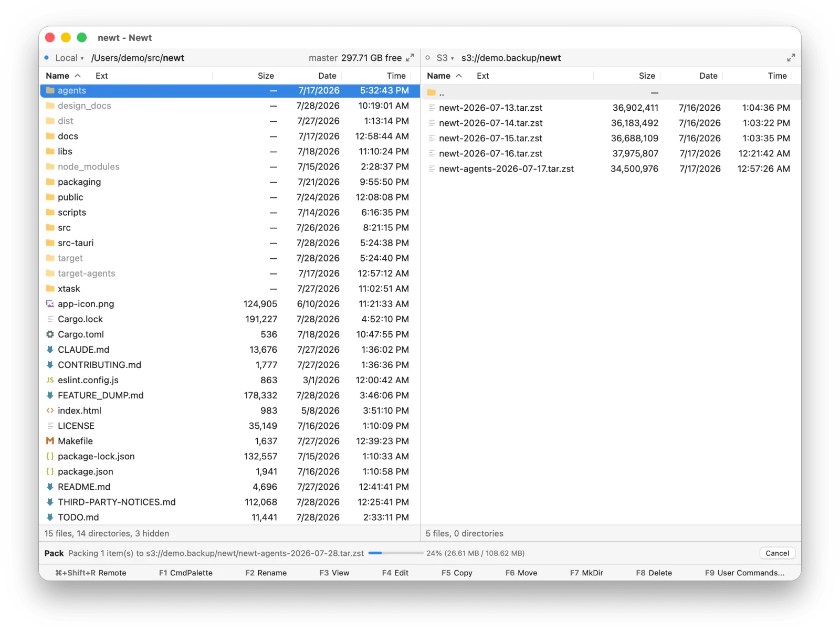Click the /Users/demo/src/newt path field
This screenshot has width=840, height=632.
pyautogui.click(x=138, y=58)
